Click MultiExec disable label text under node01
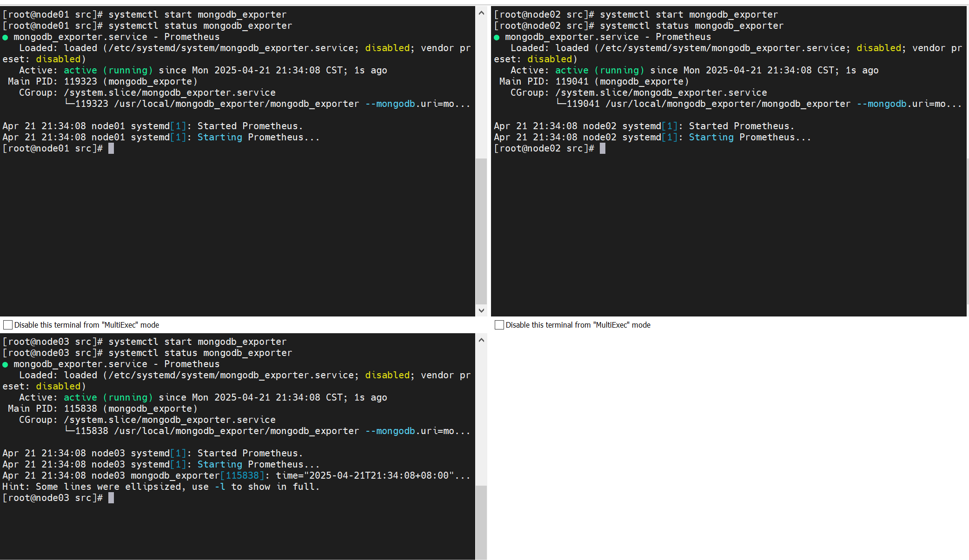This screenshot has width=969, height=560. pos(86,325)
